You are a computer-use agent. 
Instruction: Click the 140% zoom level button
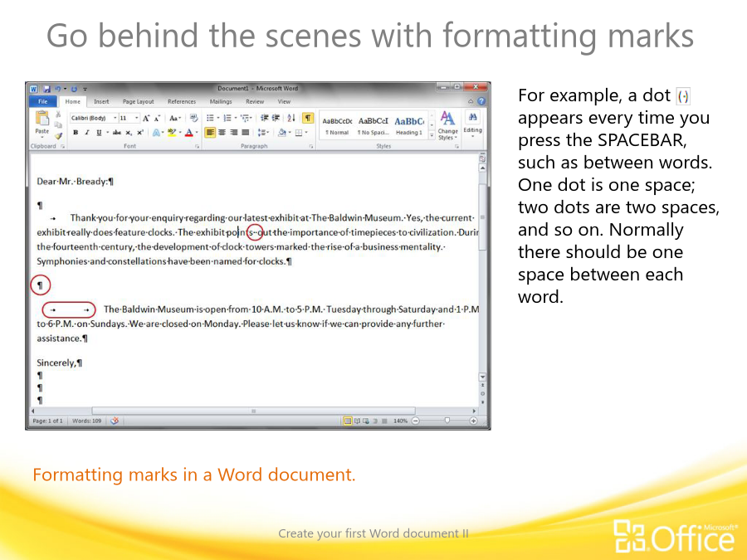point(400,421)
